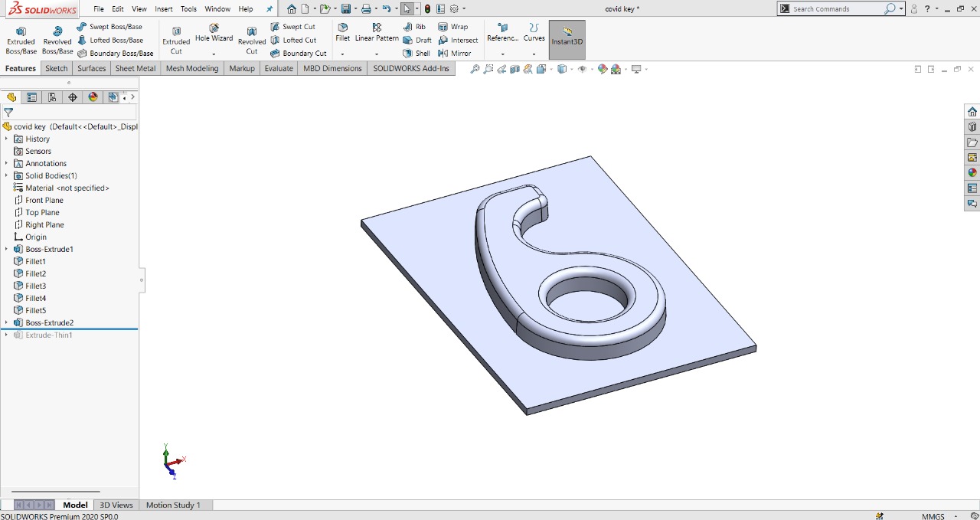Click the Search Commands input field
This screenshot has width=980, height=520.
(x=838, y=9)
